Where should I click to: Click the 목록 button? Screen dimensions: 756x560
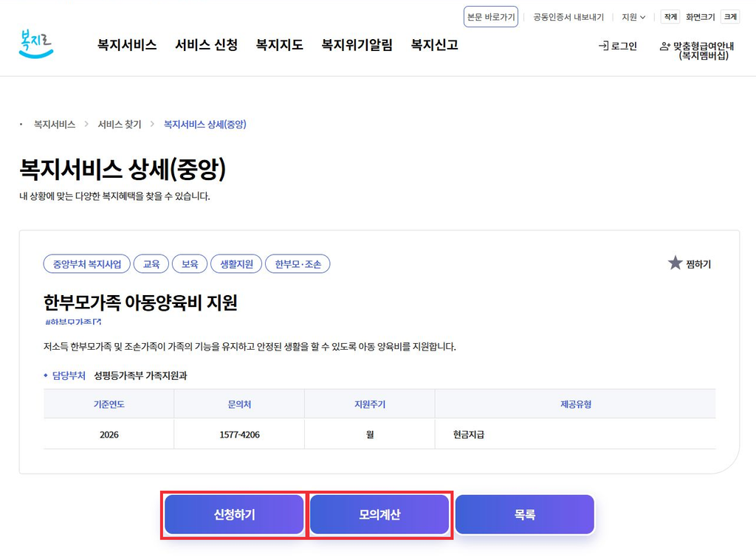point(525,515)
